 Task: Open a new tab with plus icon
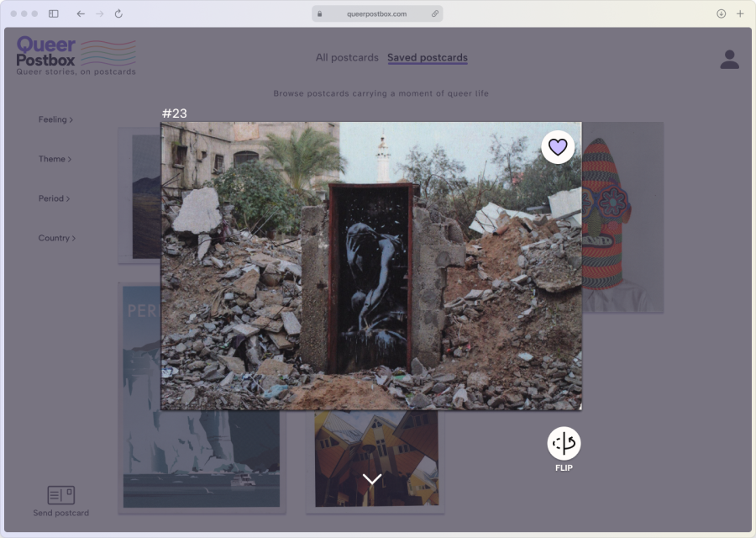(x=740, y=13)
